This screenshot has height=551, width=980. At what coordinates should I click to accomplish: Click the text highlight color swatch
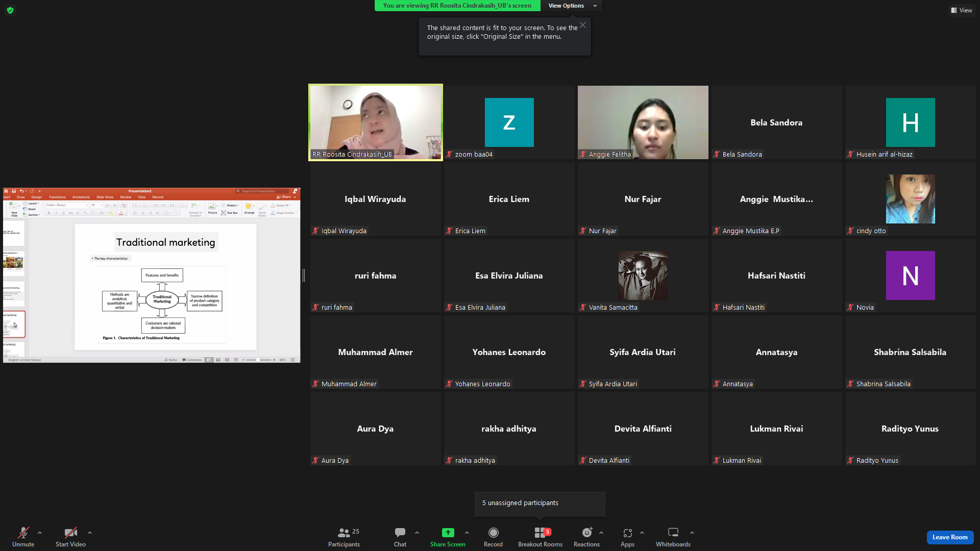pyautogui.click(x=111, y=213)
